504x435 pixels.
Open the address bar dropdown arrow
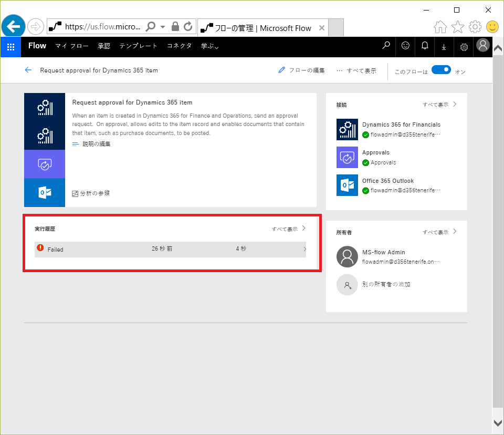click(x=163, y=27)
